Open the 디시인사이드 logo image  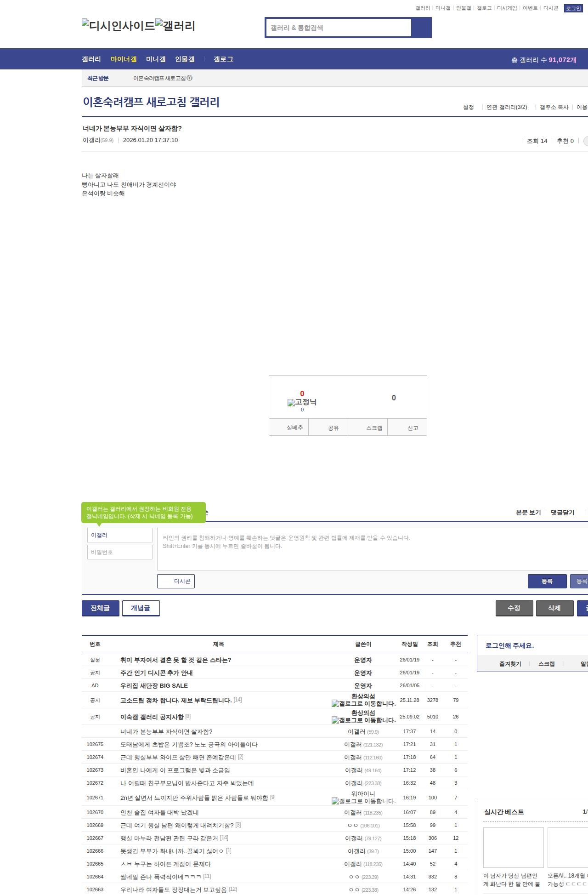pos(119,26)
